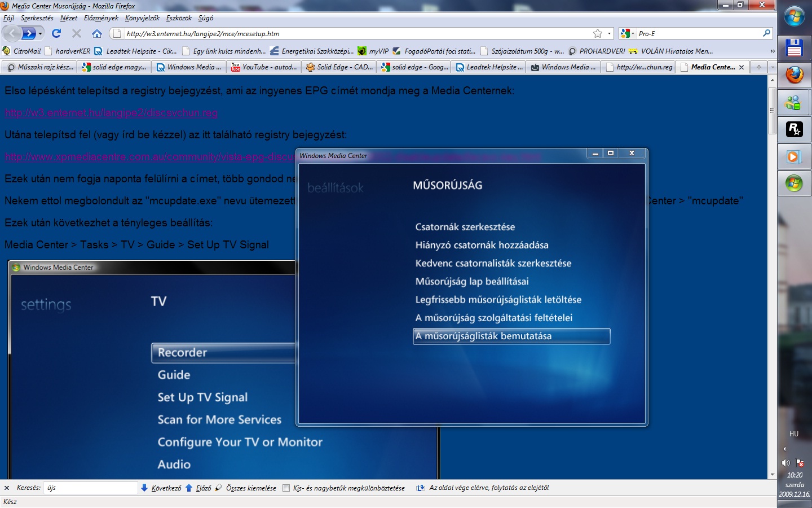Select Hiányzó csatornák hozzáadása
The width and height of the screenshot is (812, 508).
pyautogui.click(x=482, y=245)
